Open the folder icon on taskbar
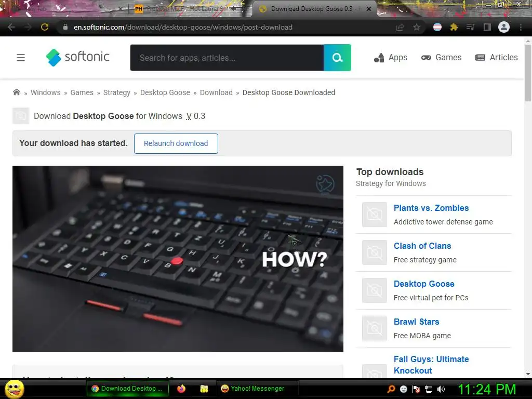This screenshot has height=399, width=532. (x=204, y=389)
